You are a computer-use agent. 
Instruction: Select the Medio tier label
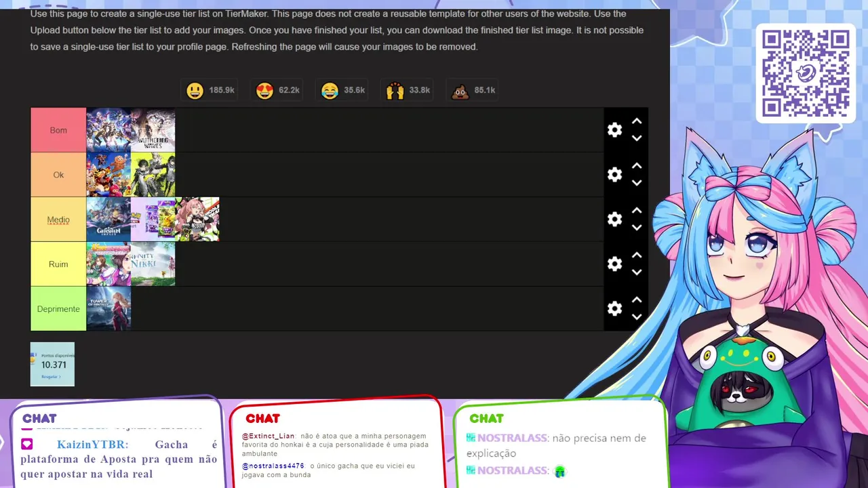(58, 220)
